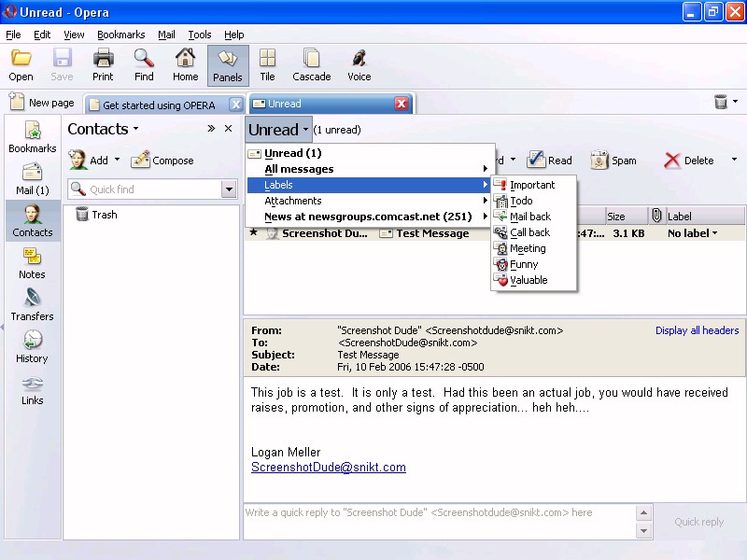Open the Tools menu
Screen dimensions: 747x560
point(199,35)
